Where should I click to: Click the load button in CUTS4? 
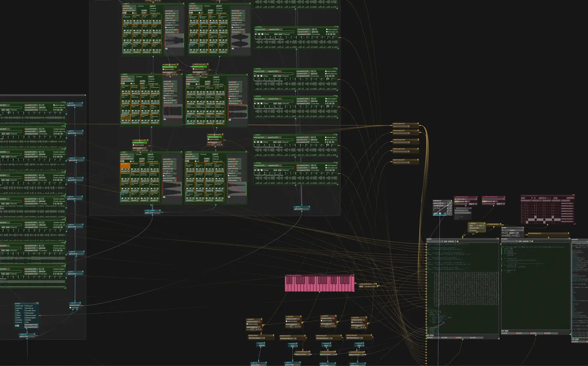[276, 34]
